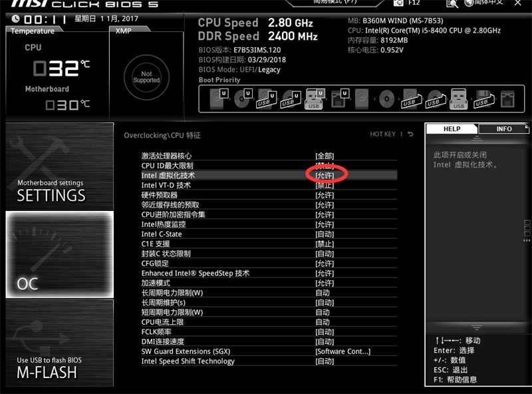This screenshot has height=394, width=532.
Task: Switch to the HELP tab
Action: [x=452, y=128]
